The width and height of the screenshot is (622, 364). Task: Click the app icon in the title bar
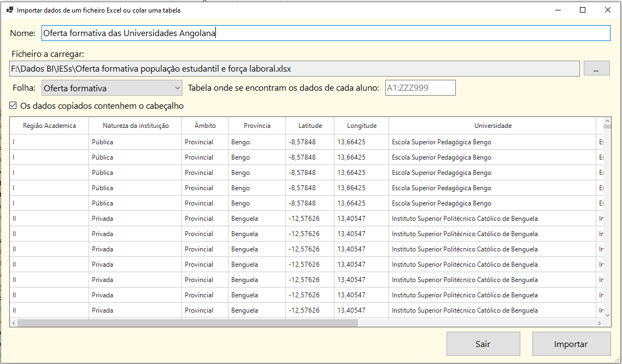9,10
